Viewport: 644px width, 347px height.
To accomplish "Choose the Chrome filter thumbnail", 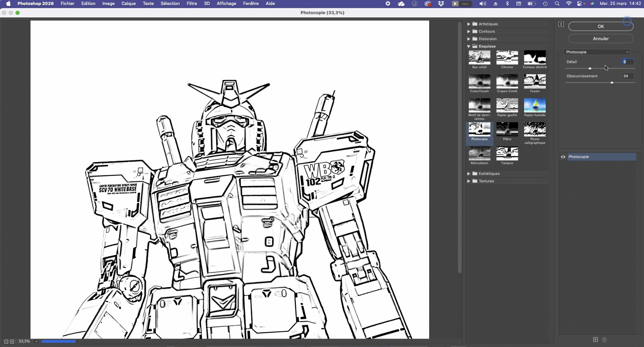I will coord(507,58).
